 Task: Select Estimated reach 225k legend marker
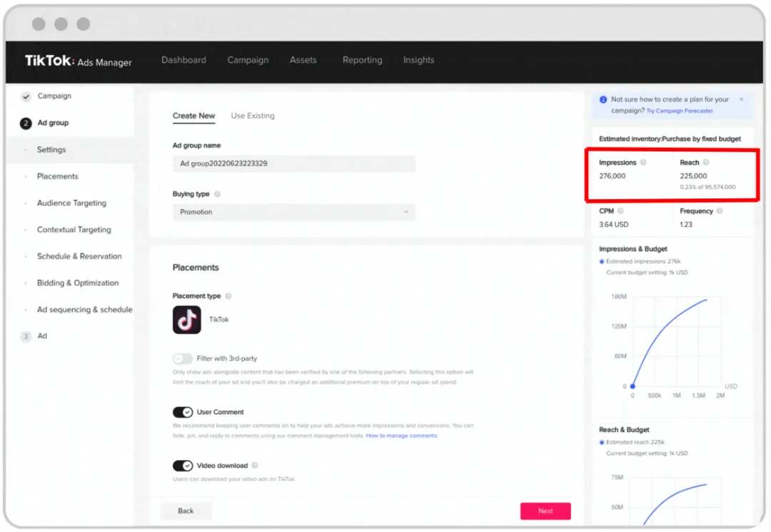point(602,443)
